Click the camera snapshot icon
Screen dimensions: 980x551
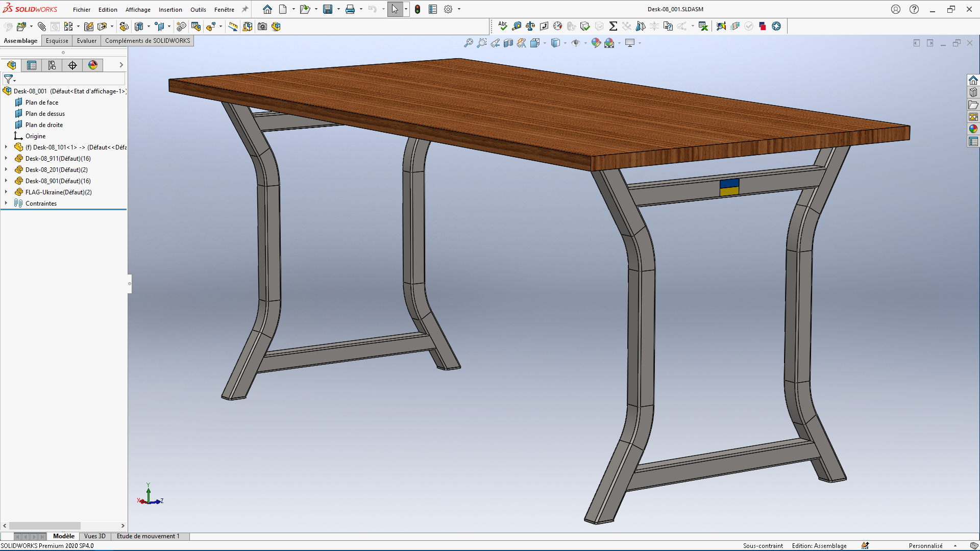(262, 27)
